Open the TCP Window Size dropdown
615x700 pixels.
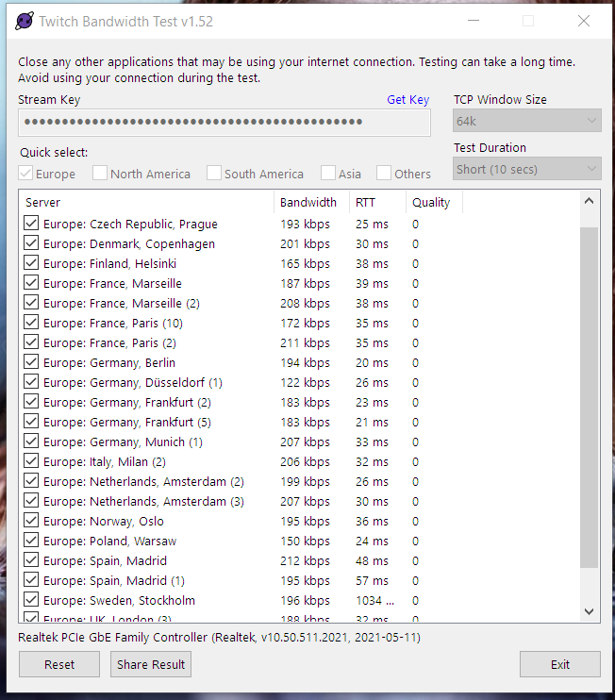(x=527, y=121)
